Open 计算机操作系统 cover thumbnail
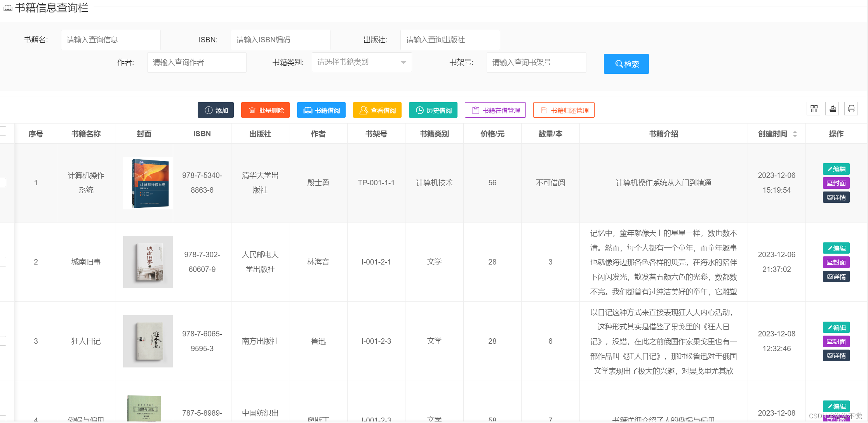868x423 pixels. point(148,183)
